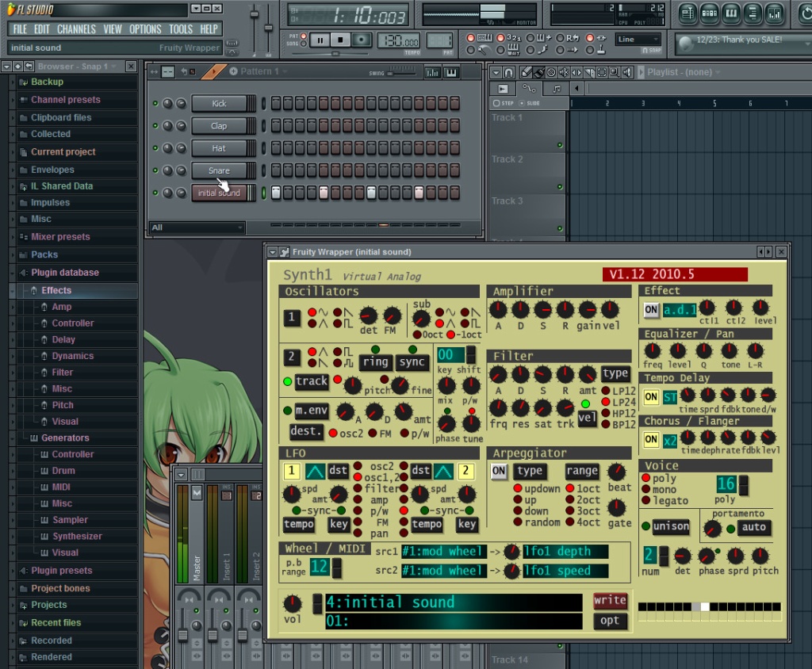Open the keyboard editor icon in the step sequencer
This screenshot has height=669, width=812.
(x=451, y=72)
